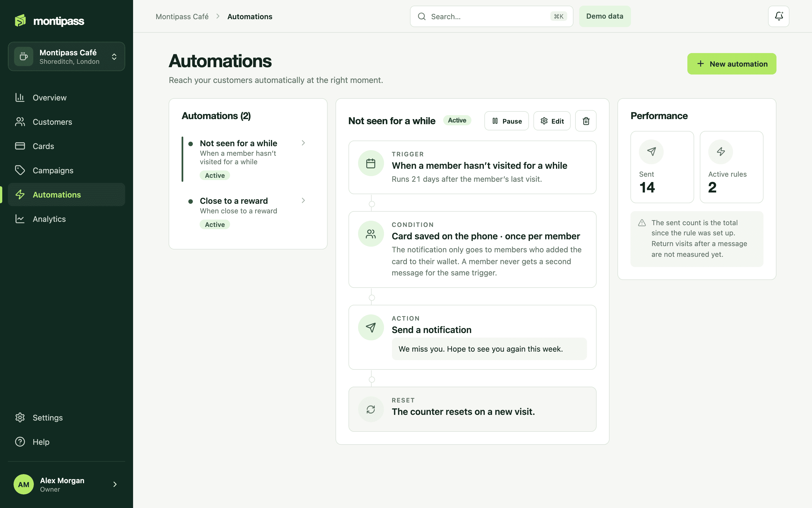This screenshot has width=812, height=508.
Task: Click the Active badge under 'Close to a reward'
Action: pos(215,224)
